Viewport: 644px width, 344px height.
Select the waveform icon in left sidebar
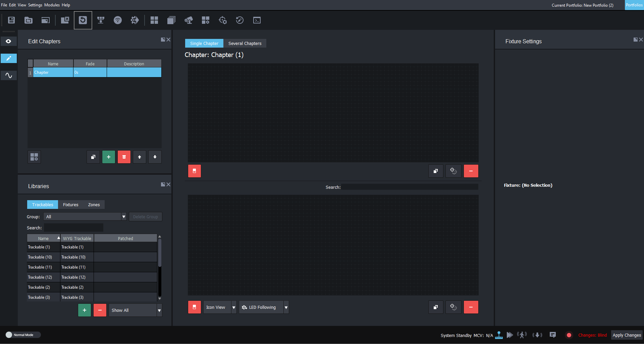(9, 75)
